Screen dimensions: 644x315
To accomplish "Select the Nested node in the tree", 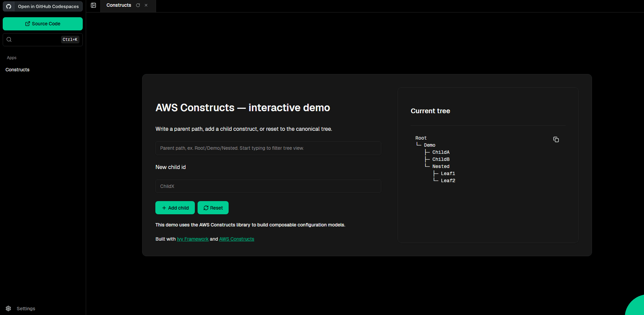I will point(441,166).
